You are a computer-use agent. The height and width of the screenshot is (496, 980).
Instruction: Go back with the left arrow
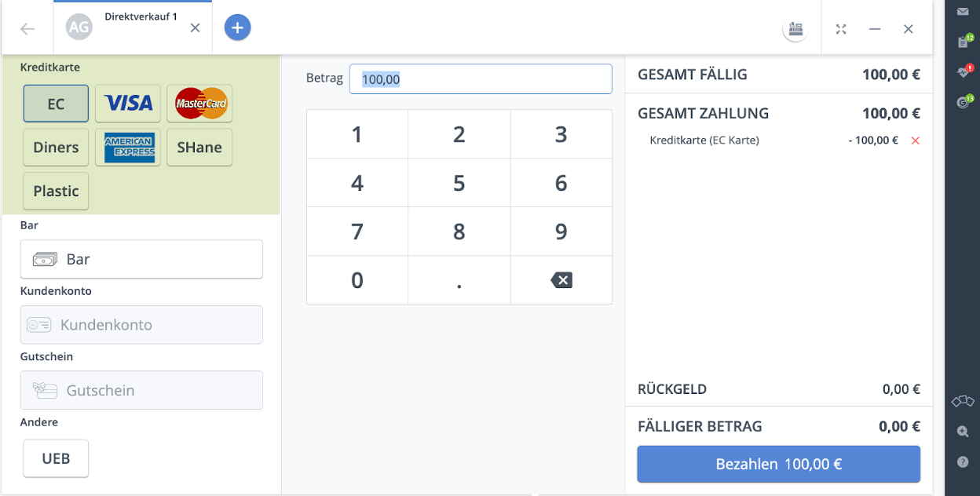click(27, 29)
